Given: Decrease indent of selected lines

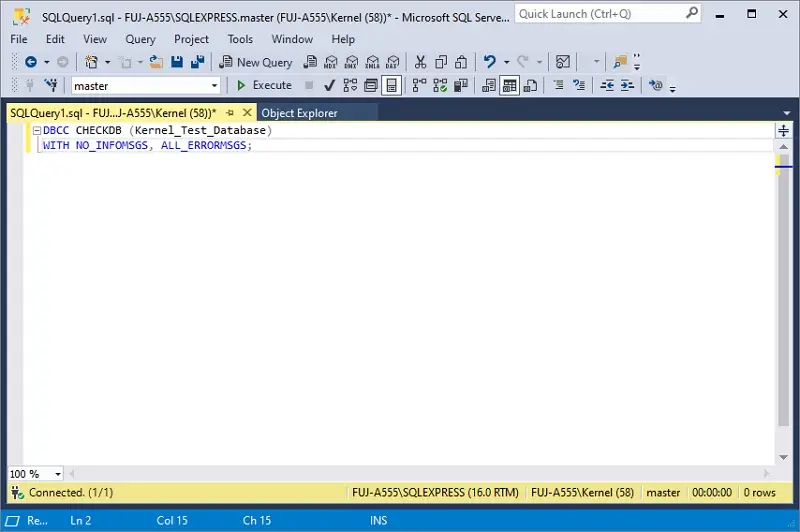Looking at the screenshot, I should 607,85.
